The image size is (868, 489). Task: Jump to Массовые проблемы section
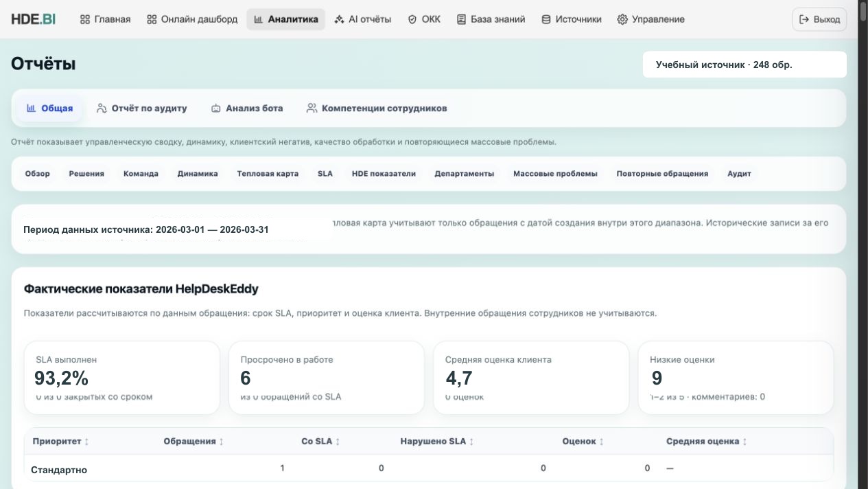(555, 174)
